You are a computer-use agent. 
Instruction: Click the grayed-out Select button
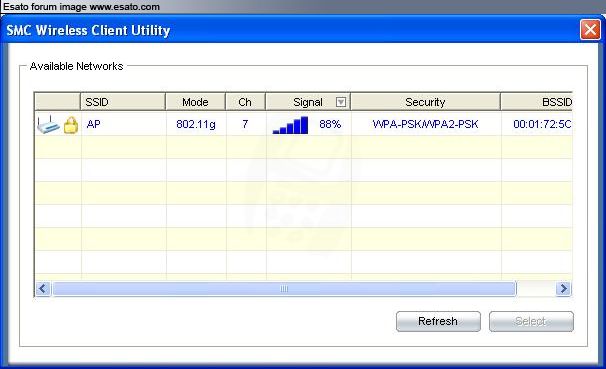coord(531,321)
